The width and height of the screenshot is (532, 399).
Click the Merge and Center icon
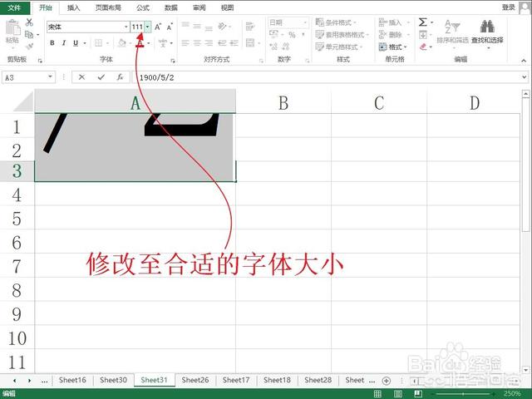pos(250,43)
